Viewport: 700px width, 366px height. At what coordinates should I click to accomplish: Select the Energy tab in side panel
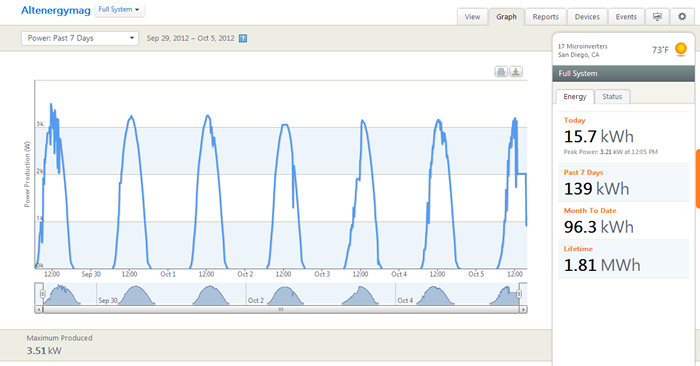[575, 96]
